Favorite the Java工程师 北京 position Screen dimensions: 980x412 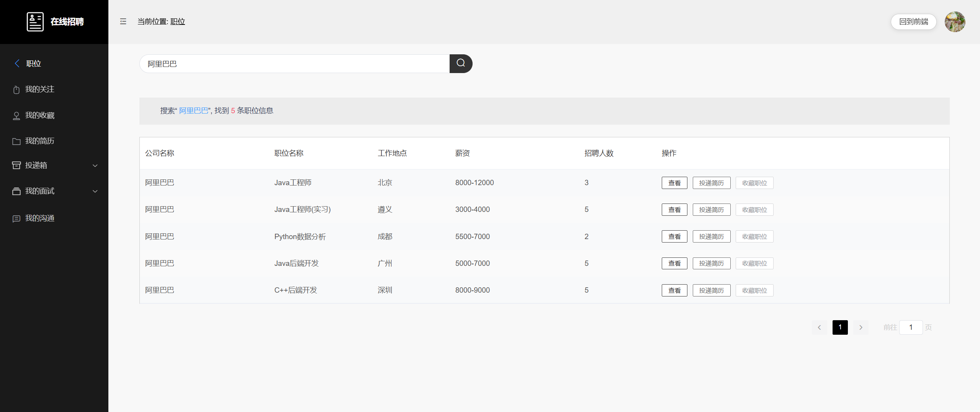754,183
